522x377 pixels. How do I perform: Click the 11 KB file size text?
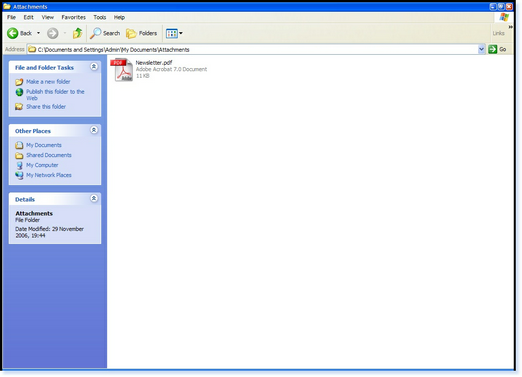143,76
